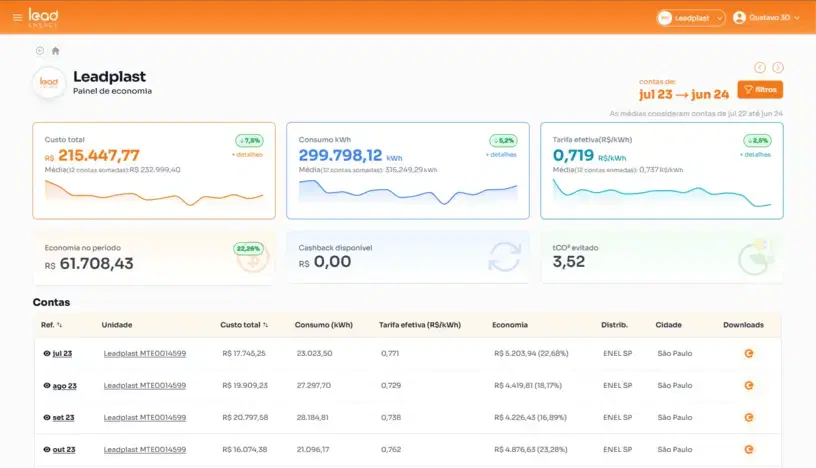The image size is (816, 468).
Task: Open the Leadplast company dropdown
Action: (691, 18)
